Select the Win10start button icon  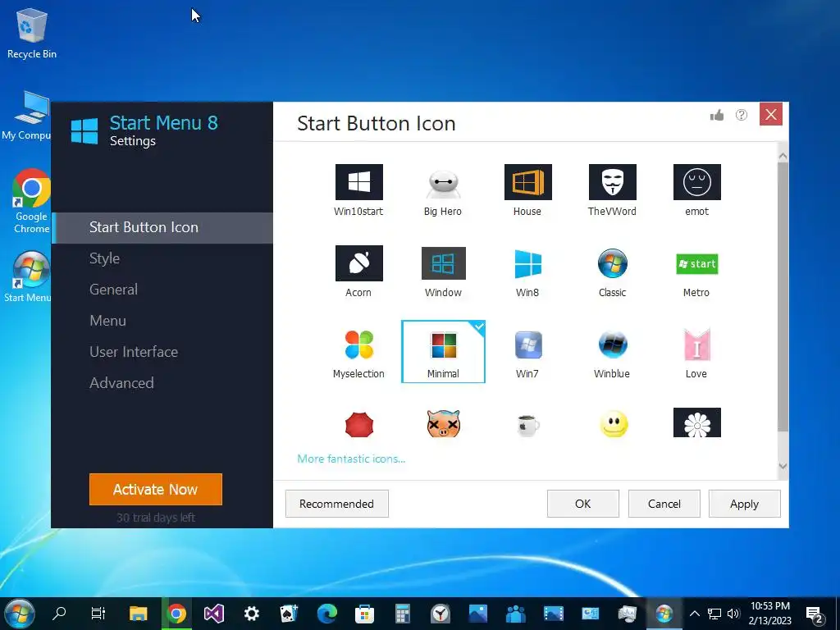coord(359,182)
